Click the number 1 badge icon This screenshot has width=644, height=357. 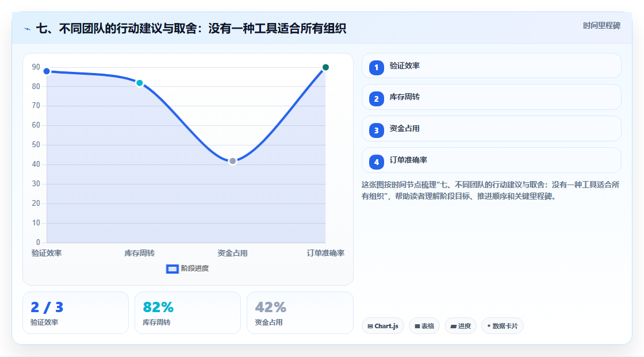376,68
